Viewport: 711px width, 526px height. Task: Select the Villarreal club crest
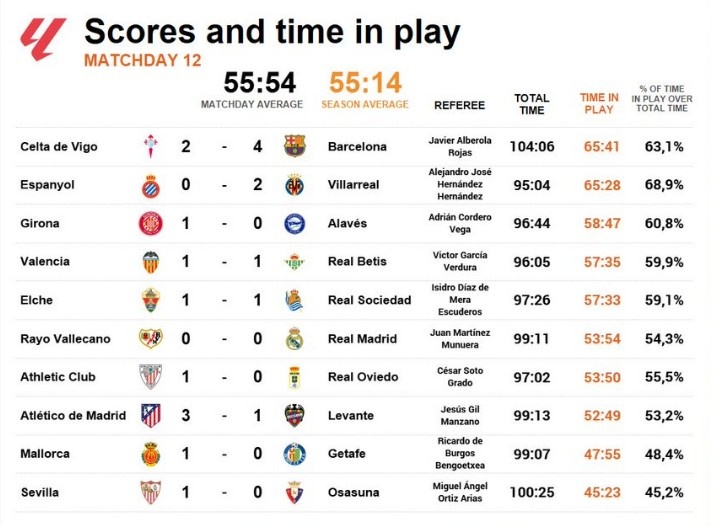(x=294, y=185)
